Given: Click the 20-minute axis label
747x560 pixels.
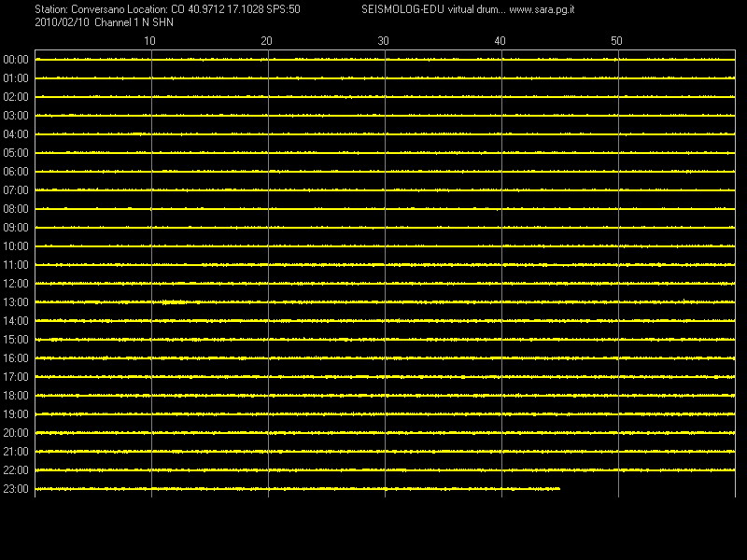Looking at the screenshot, I should point(266,41).
